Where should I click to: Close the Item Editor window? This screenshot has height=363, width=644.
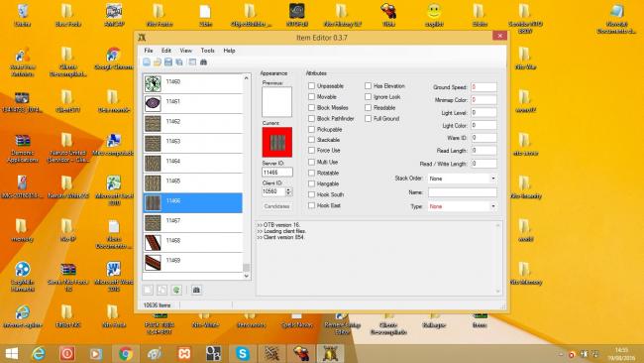pos(499,36)
